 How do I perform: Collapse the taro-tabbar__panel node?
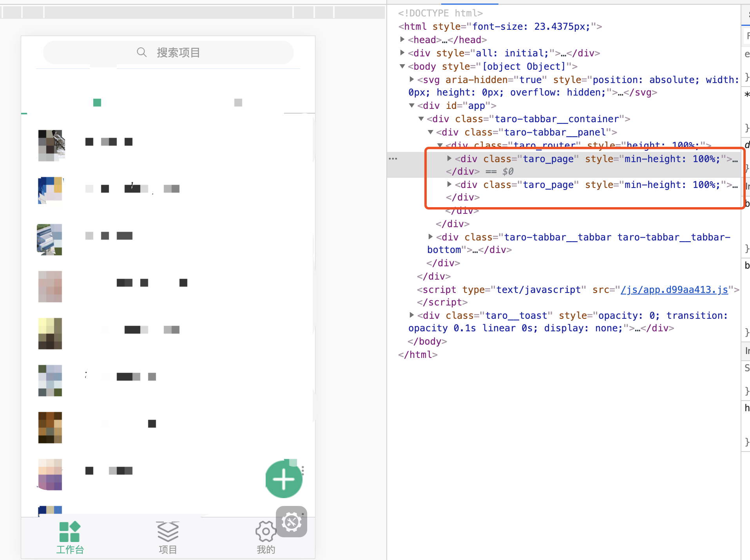click(x=430, y=132)
